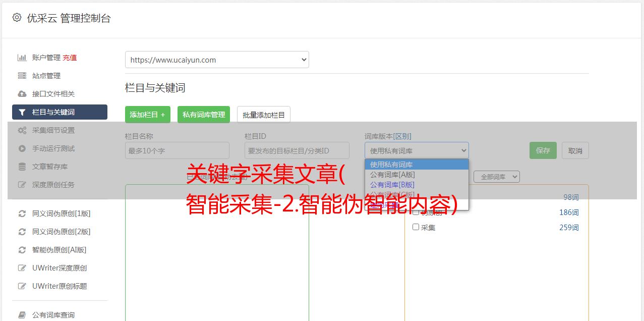Click the book icon for 公有词库查询
The image size is (644, 321).
pos(22,315)
